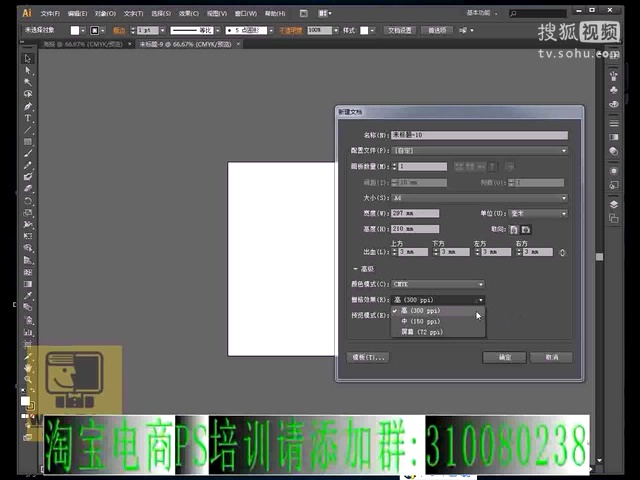Click the 模板(T)... templates button
640x480 pixels.
click(x=368, y=357)
